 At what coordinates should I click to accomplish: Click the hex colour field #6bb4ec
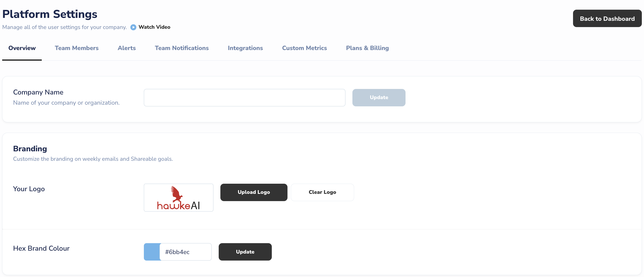click(x=185, y=252)
